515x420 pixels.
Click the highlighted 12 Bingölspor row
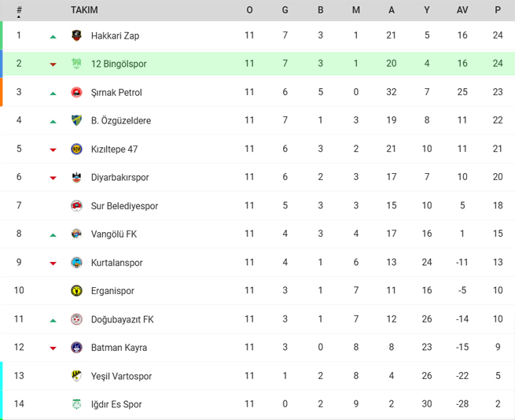click(x=258, y=64)
